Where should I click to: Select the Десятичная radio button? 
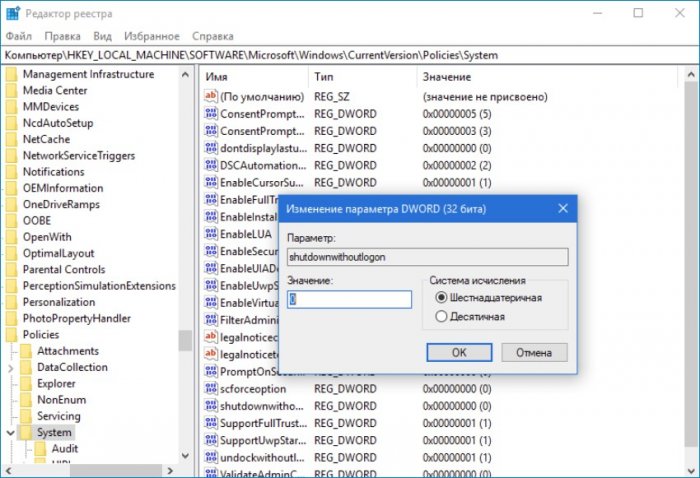(x=441, y=316)
